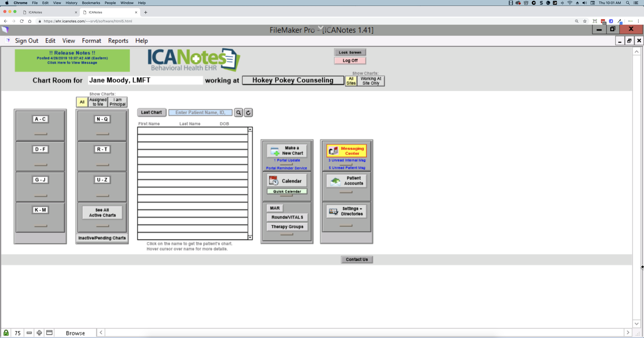
Task: Click the Lock Screen button
Action: pos(350,52)
